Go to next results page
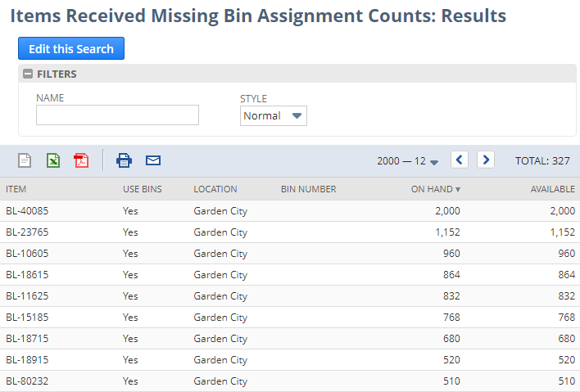580x392 pixels. click(x=486, y=160)
